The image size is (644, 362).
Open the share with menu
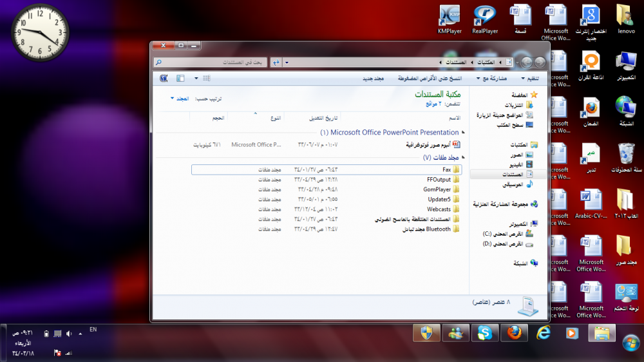pos(491,78)
